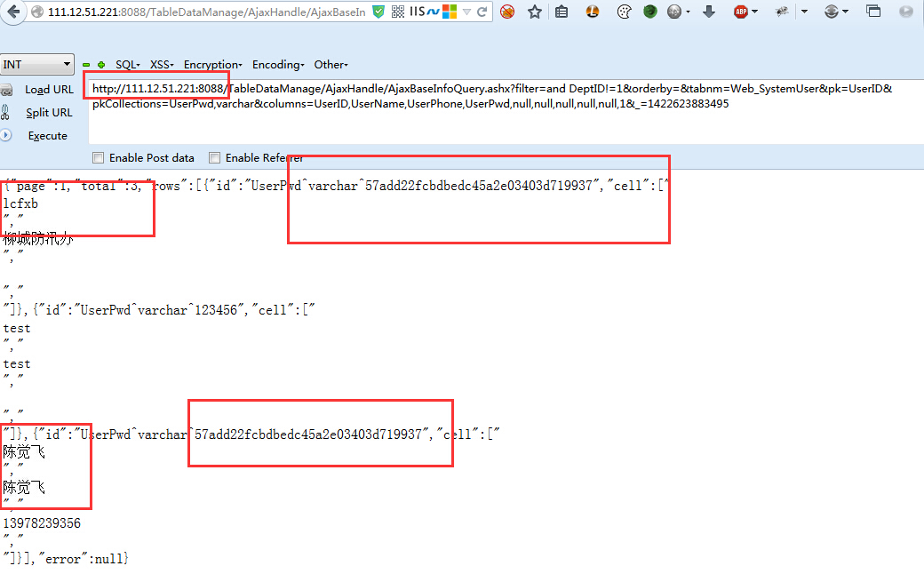Enable the Post data checkbox
This screenshot has height=582, width=924.
coord(99,158)
